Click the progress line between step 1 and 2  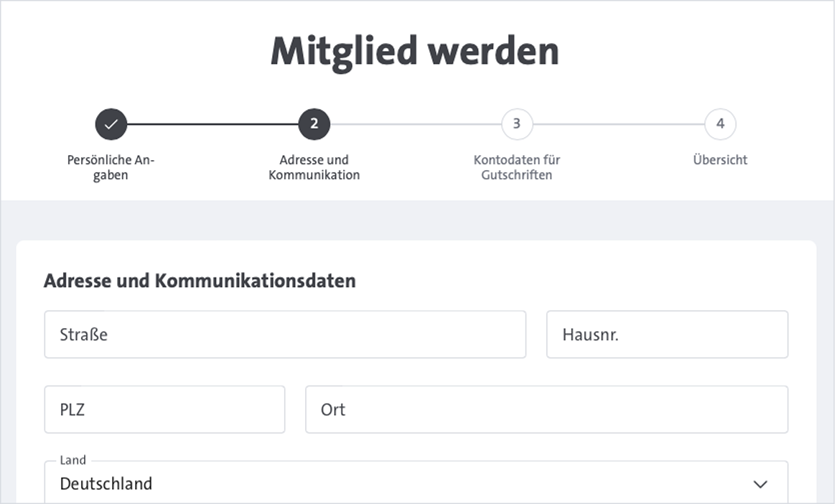click(x=212, y=123)
